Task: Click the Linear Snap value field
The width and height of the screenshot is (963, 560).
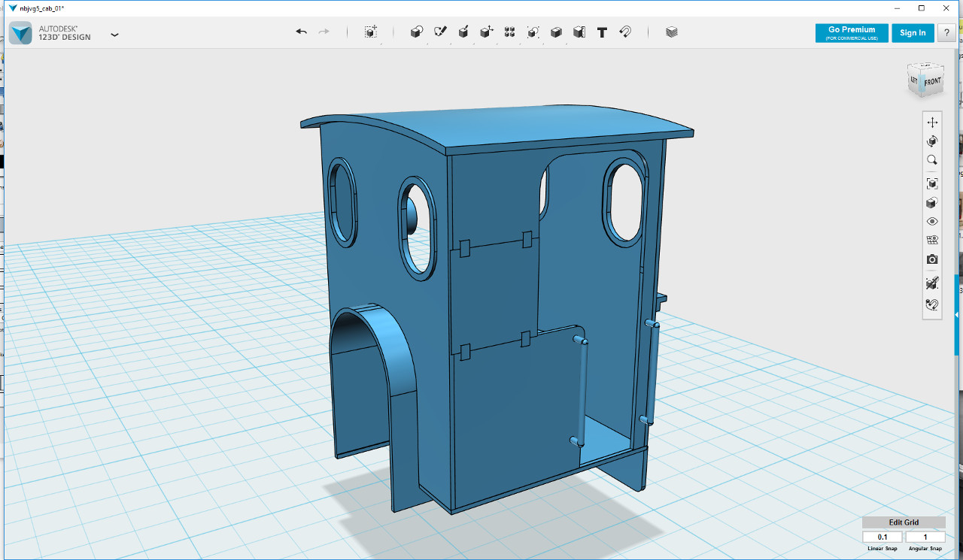Action: 882,537
